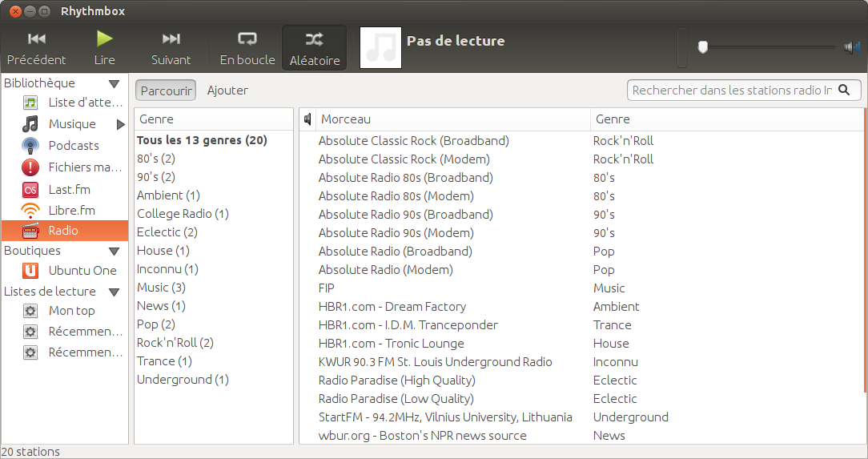Select Absolute Radio 90s (Broadband)
Viewport: 868px width, 459px height.
(x=581, y=214)
